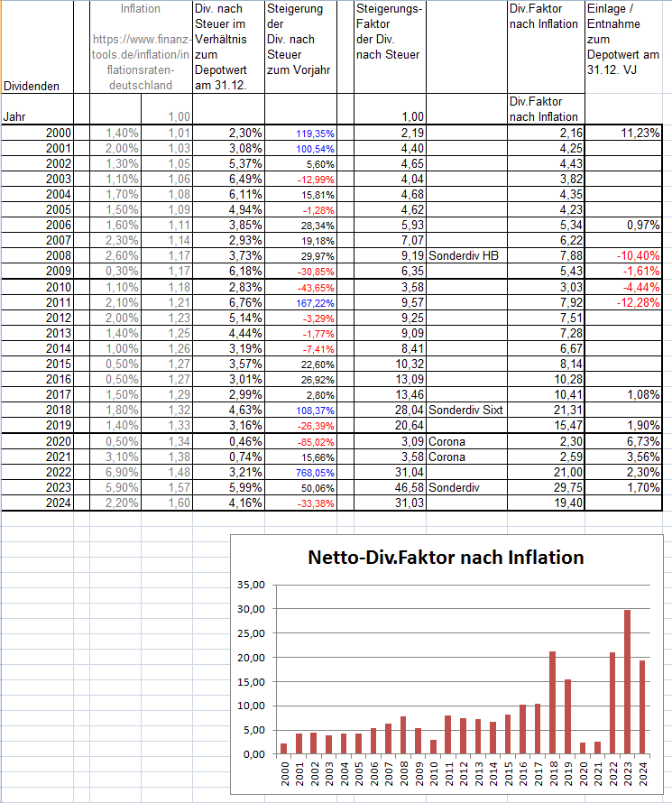Viewport: 672px width, 803px height.
Task: Select the 46,58 Steigerungsfaktor cell
Action: click(390, 487)
